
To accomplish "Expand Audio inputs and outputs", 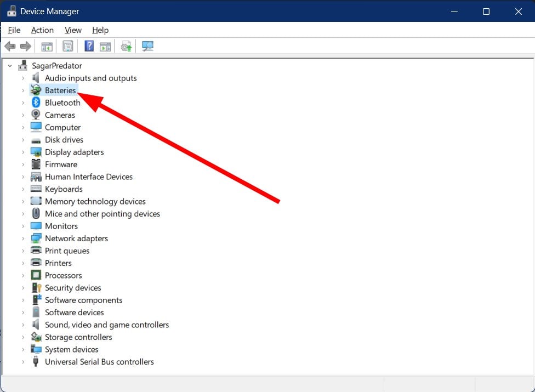I will pos(23,78).
